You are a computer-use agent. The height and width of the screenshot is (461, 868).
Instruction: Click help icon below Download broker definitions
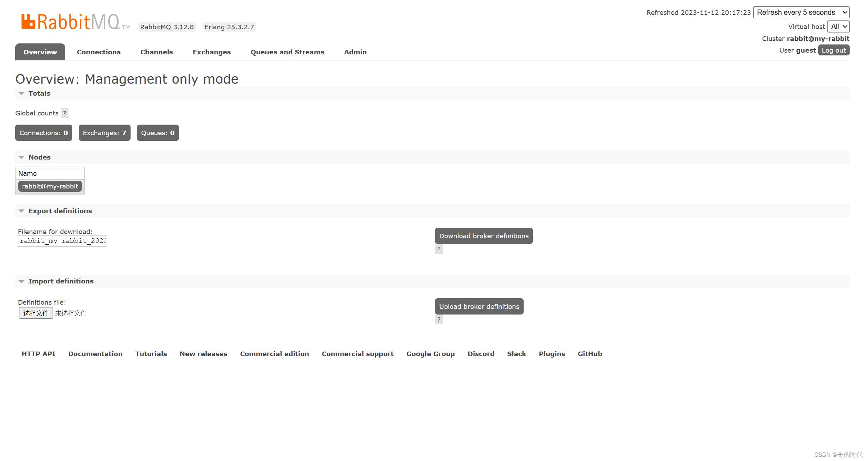tap(439, 249)
